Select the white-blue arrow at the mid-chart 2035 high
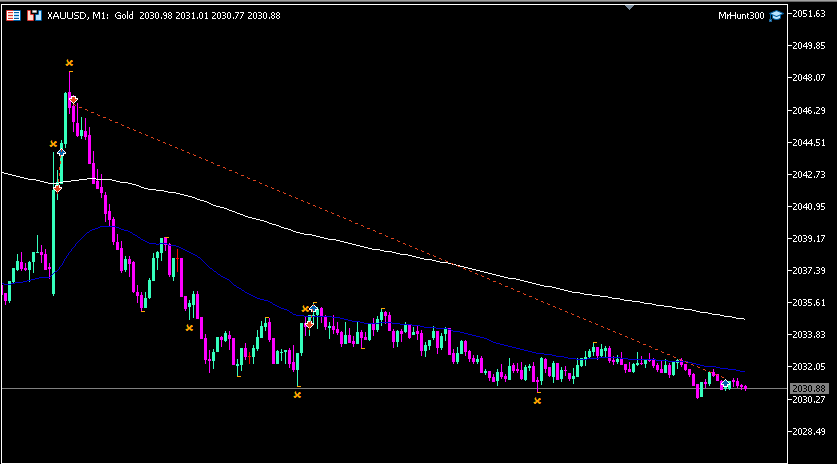The image size is (837, 464). pos(314,309)
